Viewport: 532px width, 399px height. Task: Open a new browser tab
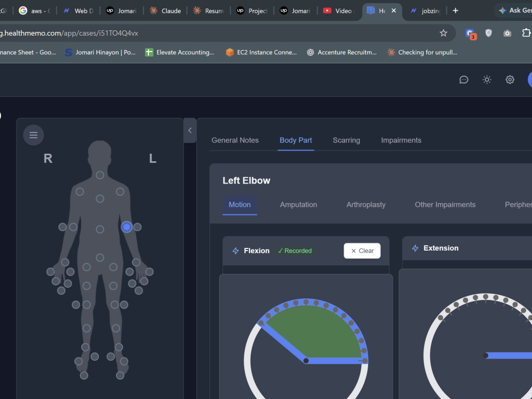coord(456,11)
